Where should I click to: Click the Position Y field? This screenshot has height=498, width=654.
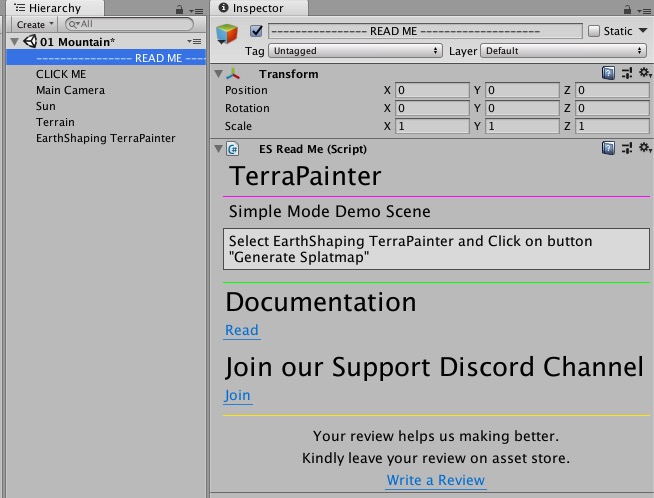coord(522,90)
